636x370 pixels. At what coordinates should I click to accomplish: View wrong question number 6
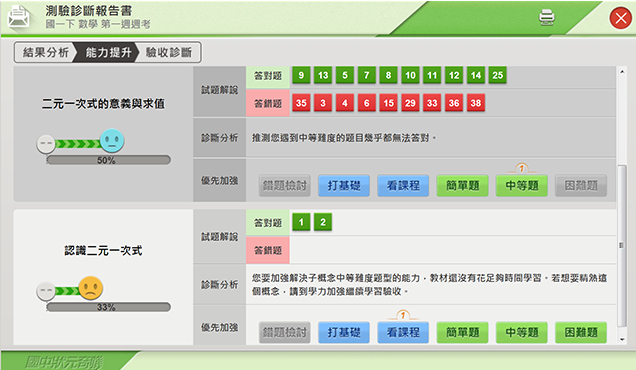[367, 103]
